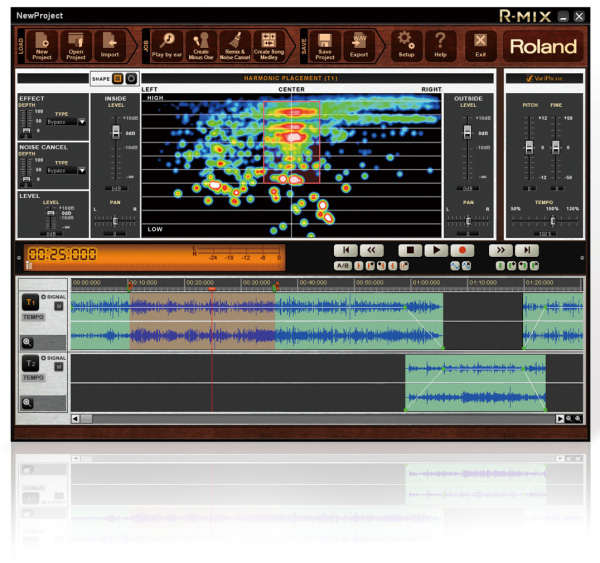Click the TEMPO value field under slider
The height and width of the screenshot is (563, 600).
coord(545,233)
